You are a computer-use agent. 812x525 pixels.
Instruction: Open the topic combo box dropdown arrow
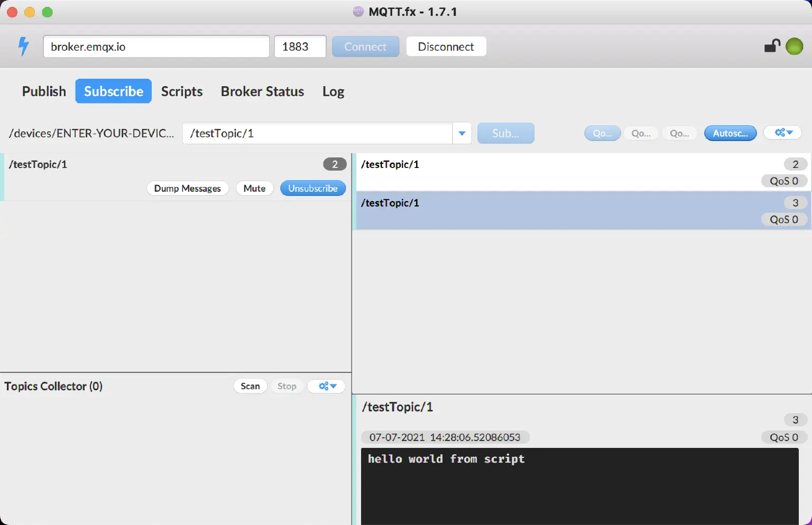462,133
